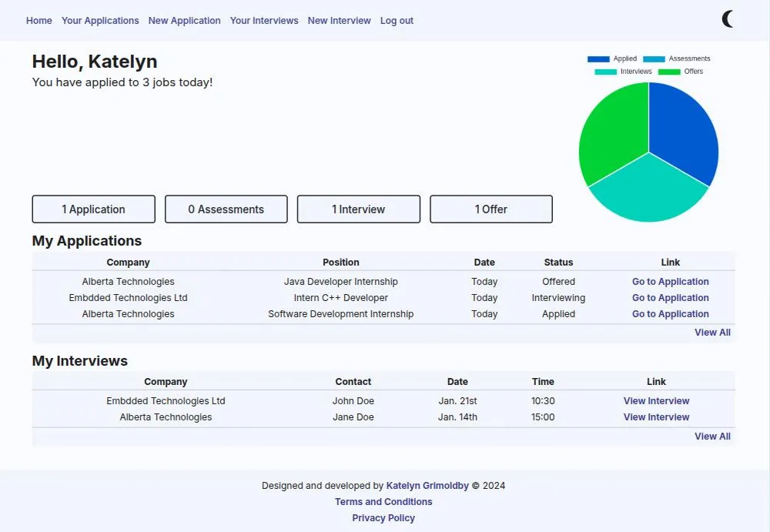
Task: Toggle the Applied legend swatch in chart
Action: 598,59
